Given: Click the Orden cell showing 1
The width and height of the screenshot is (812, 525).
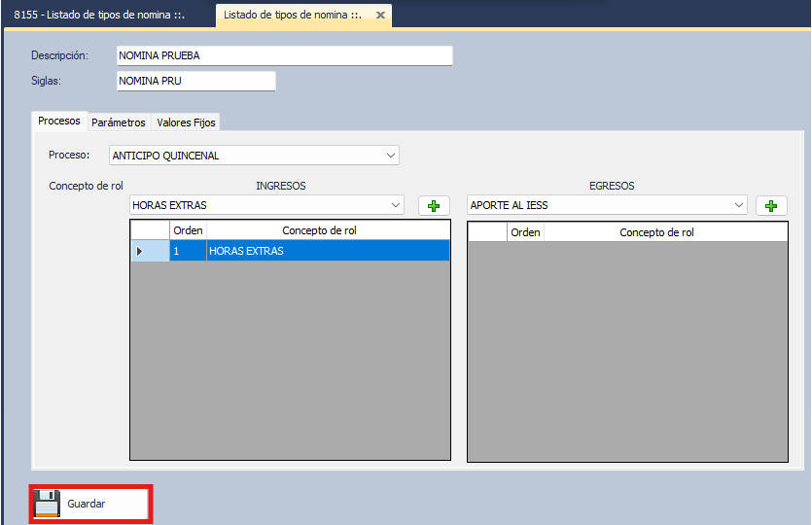Looking at the screenshot, I should point(188,251).
